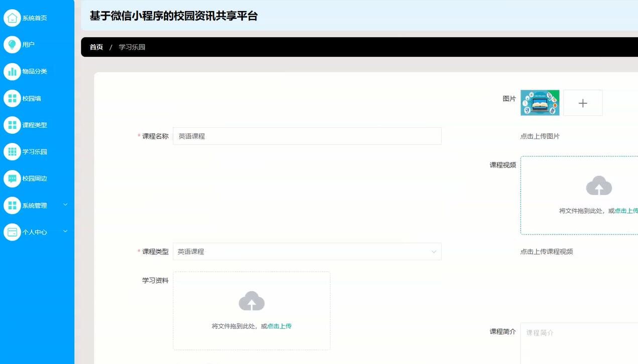The image size is (638, 364).
Task: Click the cloud upload icon for 学习资料
Action: (x=251, y=301)
